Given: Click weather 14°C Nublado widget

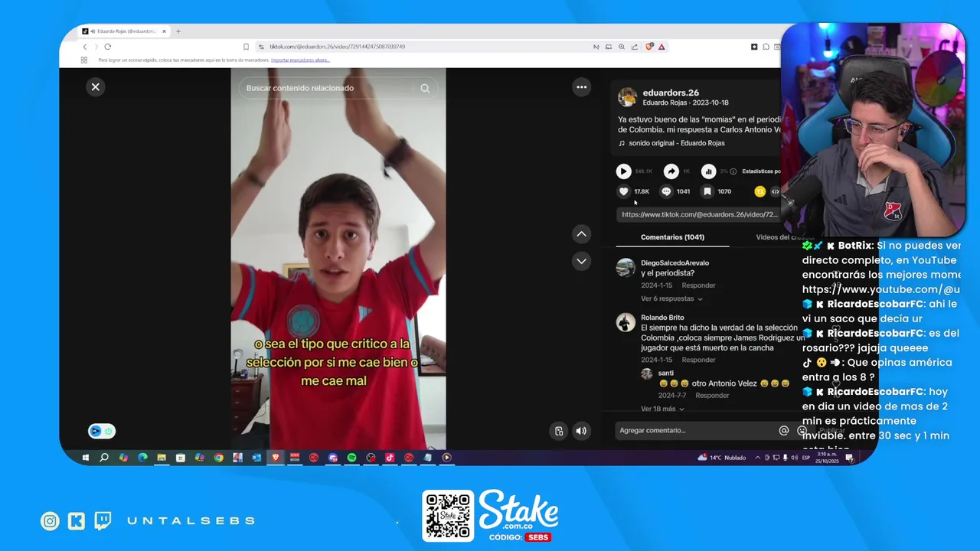Looking at the screenshot, I should pos(722,458).
